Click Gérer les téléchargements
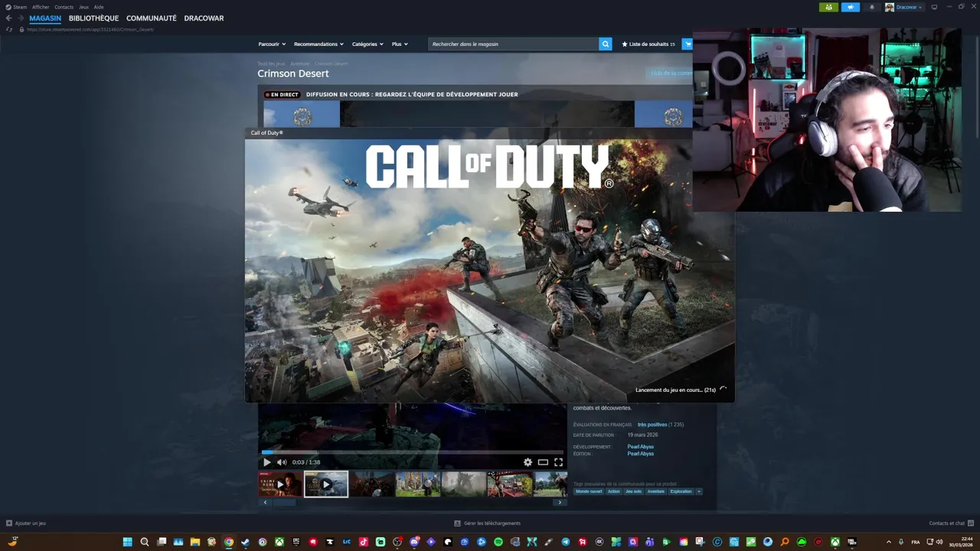The height and width of the screenshot is (551, 980). (487, 523)
